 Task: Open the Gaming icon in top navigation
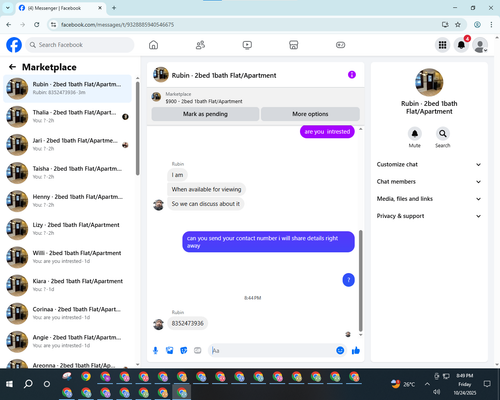tap(340, 45)
